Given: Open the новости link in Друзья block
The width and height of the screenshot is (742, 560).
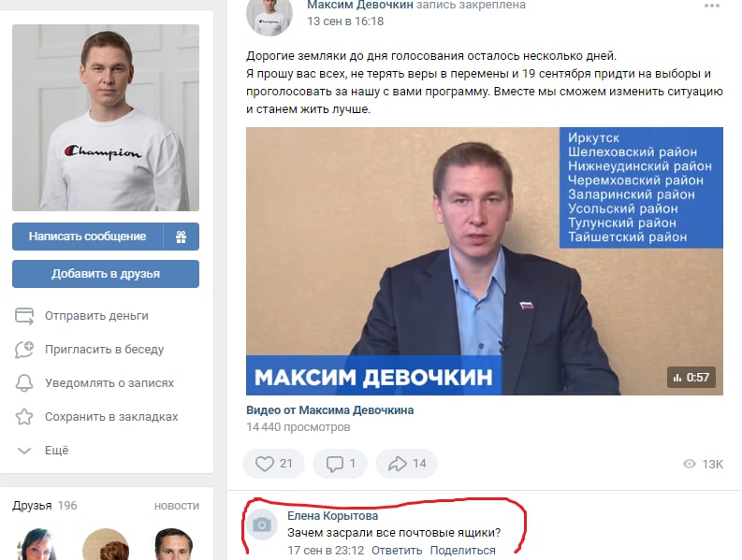Looking at the screenshot, I should click(x=177, y=506).
